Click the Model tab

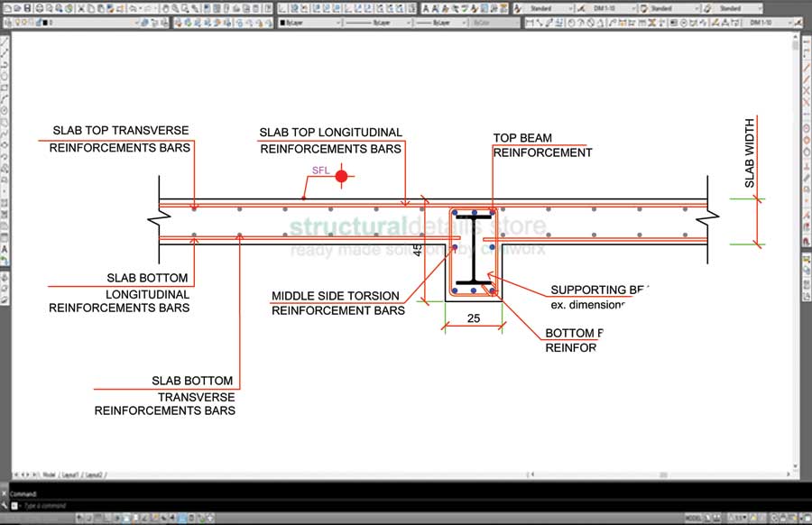pos(49,474)
